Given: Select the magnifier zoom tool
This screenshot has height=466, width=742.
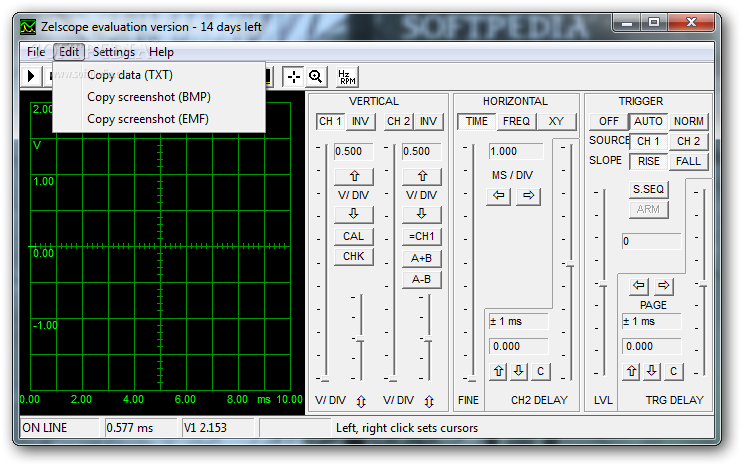Looking at the screenshot, I should pos(316,77).
